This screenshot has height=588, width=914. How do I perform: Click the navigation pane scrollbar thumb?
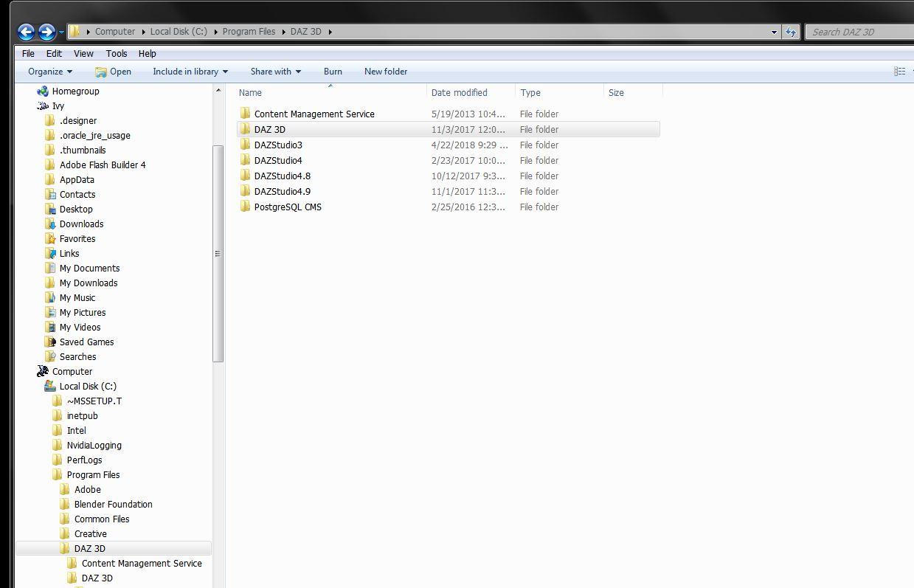point(218,253)
